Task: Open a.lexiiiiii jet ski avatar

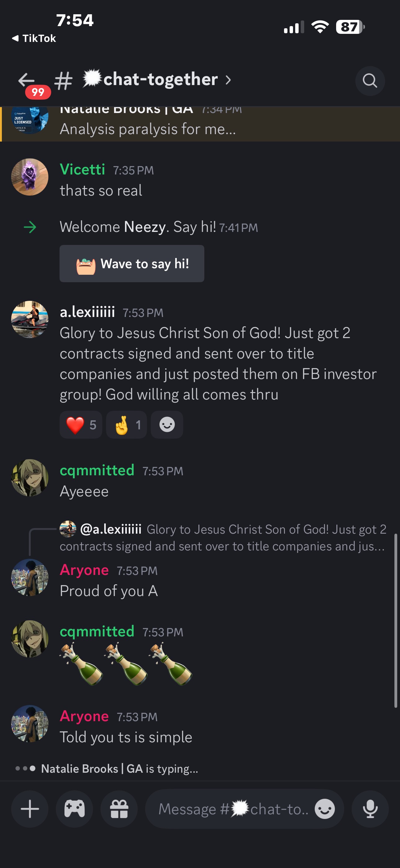Action: tap(30, 319)
